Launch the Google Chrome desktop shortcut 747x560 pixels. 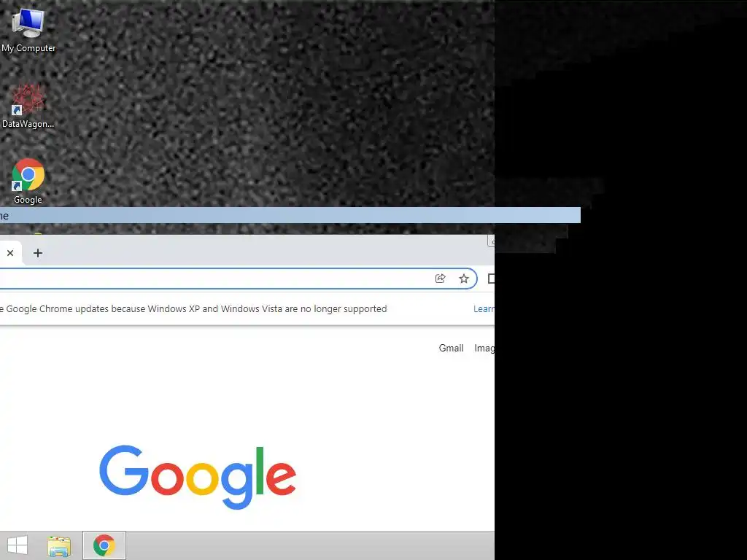(28, 182)
